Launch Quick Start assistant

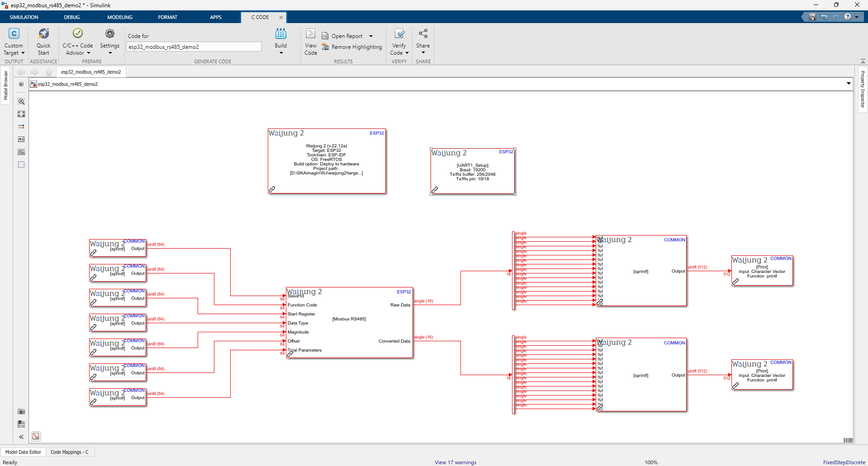coord(43,34)
